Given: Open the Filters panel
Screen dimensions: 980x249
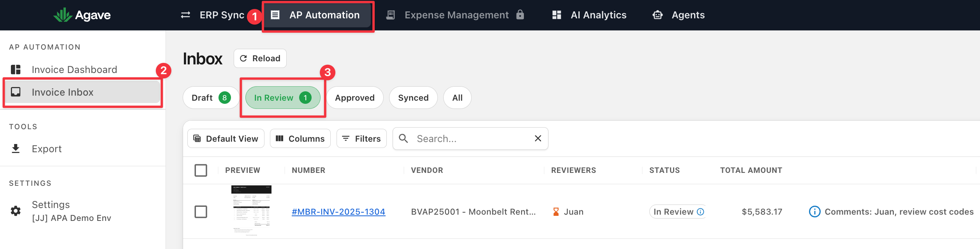Looking at the screenshot, I should coord(361,139).
